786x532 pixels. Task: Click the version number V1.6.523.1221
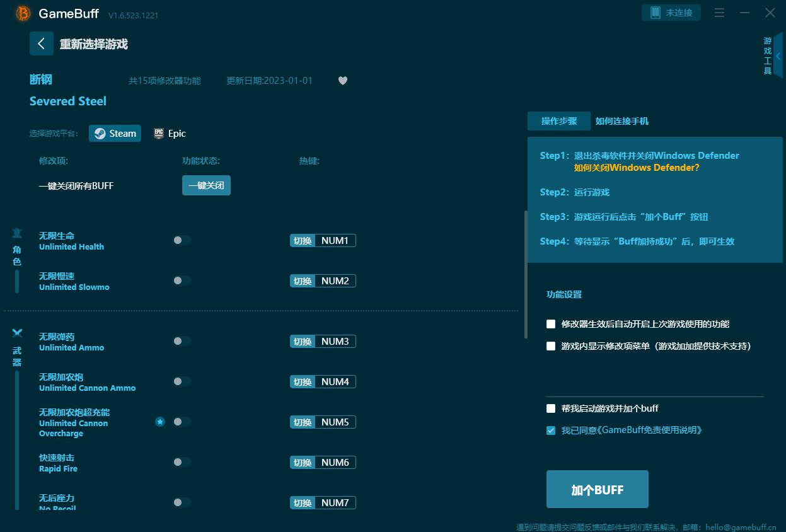click(134, 15)
